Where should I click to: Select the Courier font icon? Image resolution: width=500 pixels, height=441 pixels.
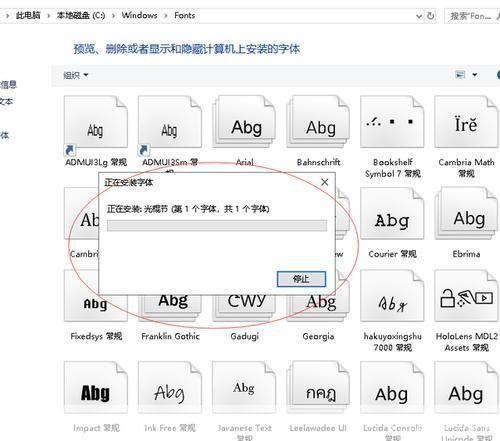coord(392,213)
